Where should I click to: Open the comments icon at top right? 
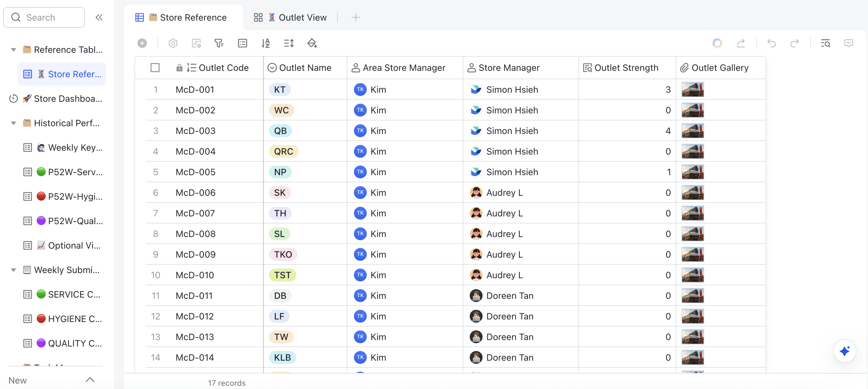[848, 43]
